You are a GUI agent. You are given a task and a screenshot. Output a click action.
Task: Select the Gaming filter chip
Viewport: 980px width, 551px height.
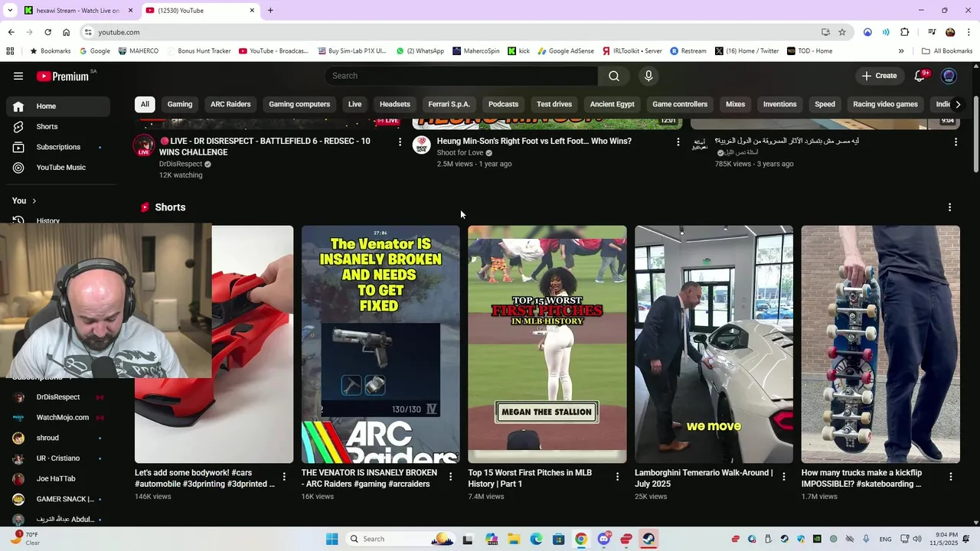tap(180, 104)
